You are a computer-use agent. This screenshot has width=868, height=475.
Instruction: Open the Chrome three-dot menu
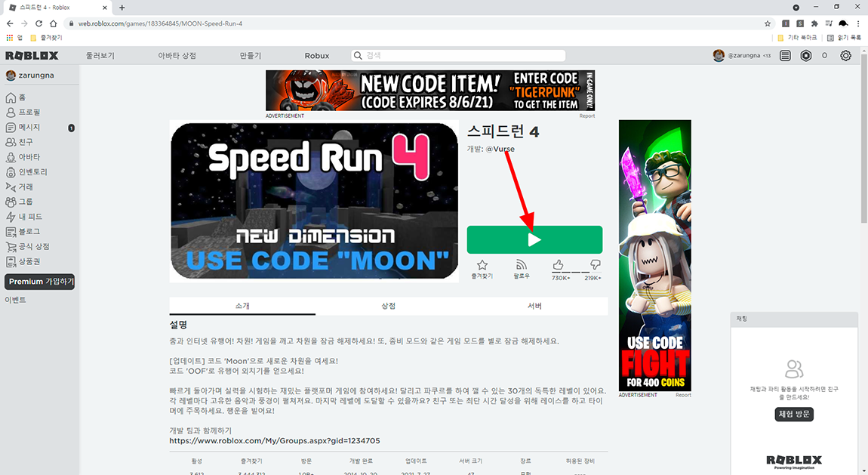[x=859, y=23]
